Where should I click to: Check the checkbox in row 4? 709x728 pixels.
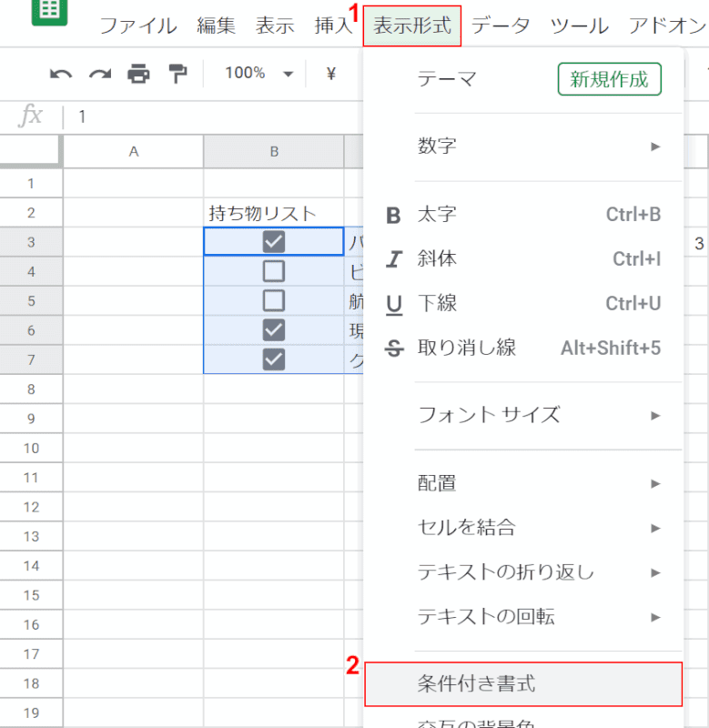pos(274,271)
